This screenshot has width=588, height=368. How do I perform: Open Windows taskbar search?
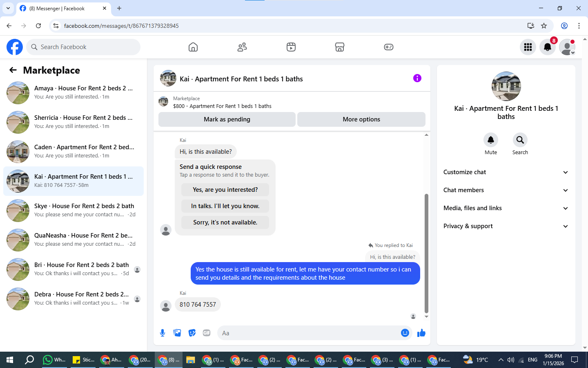(29, 360)
